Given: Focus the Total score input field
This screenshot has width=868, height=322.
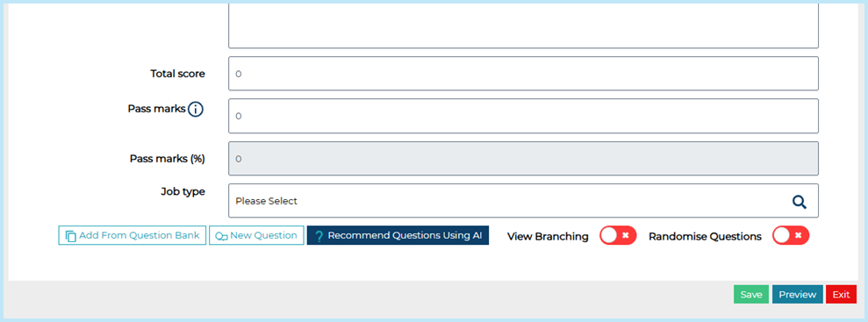Looking at the screenshot, I should pos(523,74).
